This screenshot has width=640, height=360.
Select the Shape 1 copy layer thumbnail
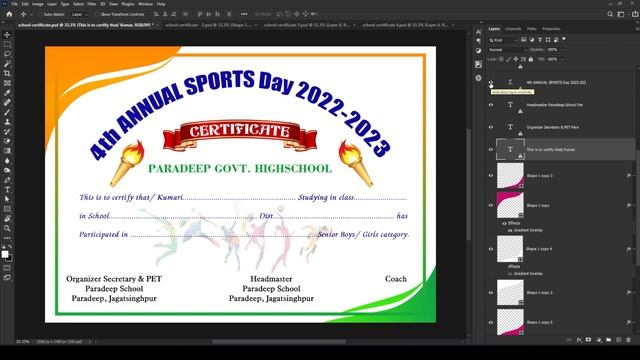[x=510, y=205]
